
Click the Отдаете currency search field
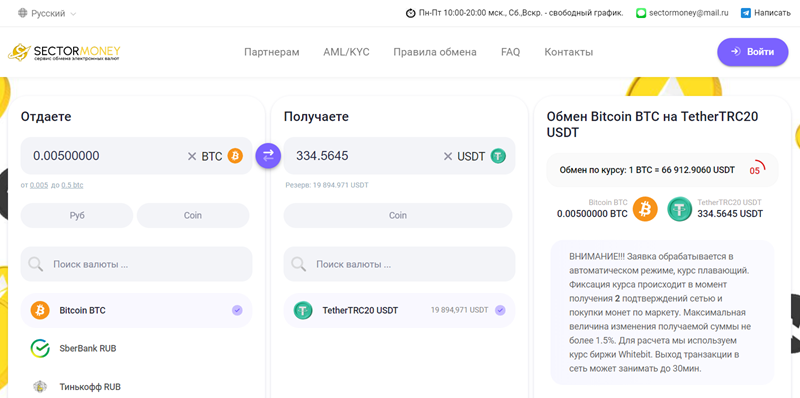pyautogui.click(x=136, y=264)
